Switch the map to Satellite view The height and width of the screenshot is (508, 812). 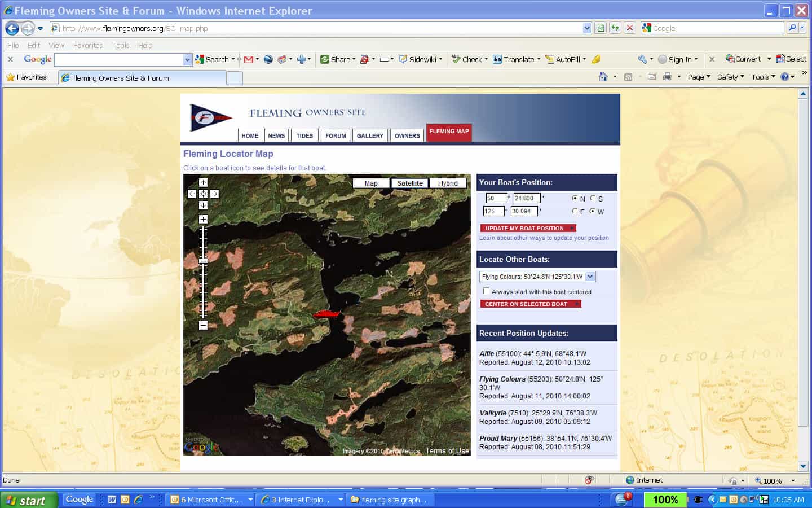[x=410, y=183]
